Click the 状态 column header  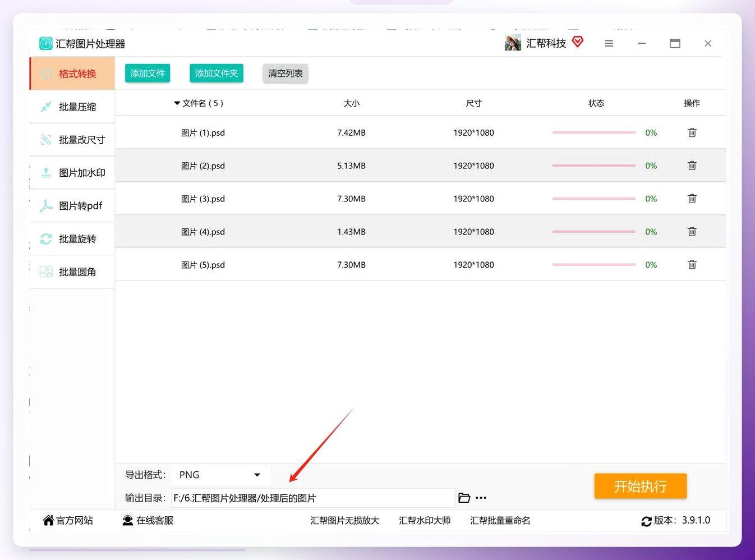(596, 103)
